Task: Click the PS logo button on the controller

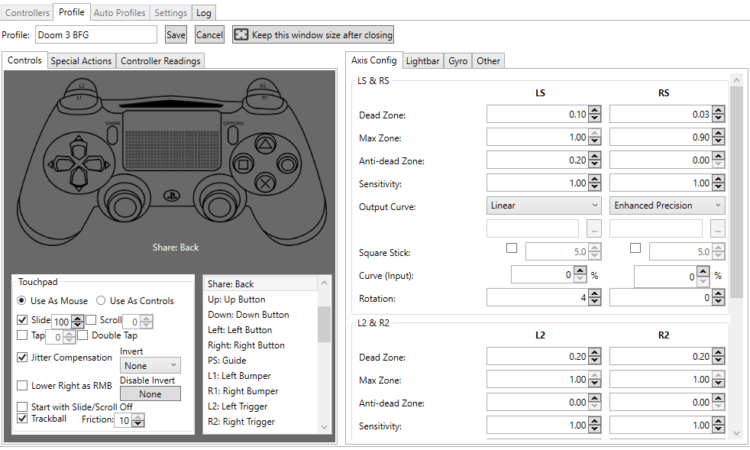Action: 172,195
